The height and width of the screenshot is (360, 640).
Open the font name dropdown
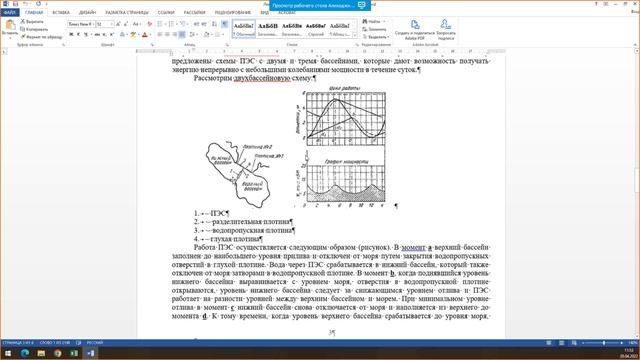[x=93, y=24]
